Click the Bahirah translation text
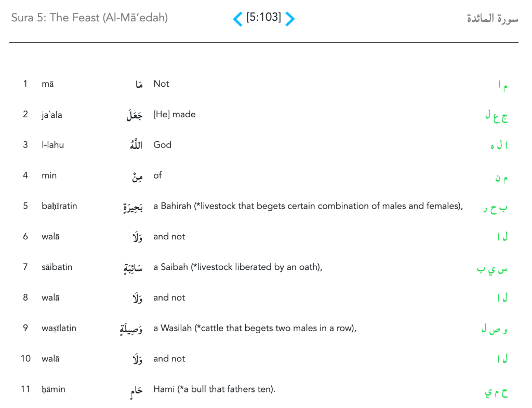This screenshot has width=532, height=408. (x=308, y=206)
